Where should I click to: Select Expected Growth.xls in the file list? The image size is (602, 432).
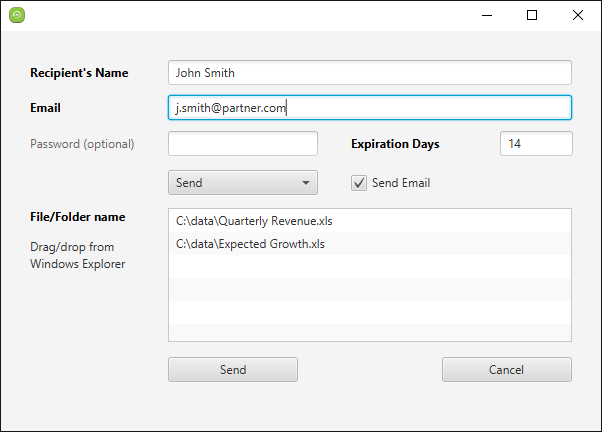click(x=250, y=243)
